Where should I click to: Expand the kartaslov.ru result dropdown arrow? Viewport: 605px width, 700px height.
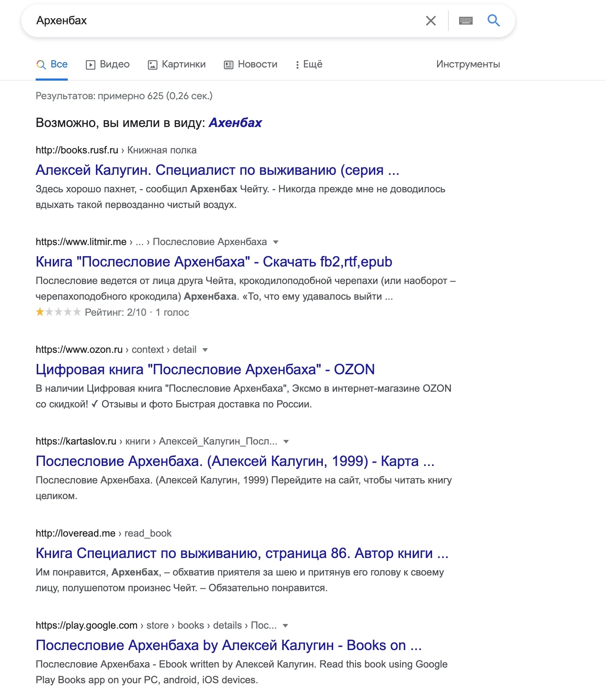pos(286,441)
